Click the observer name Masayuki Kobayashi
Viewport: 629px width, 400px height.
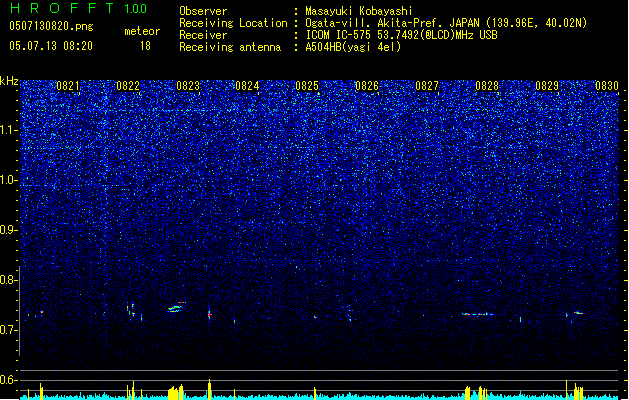click(x=359, y=11)
